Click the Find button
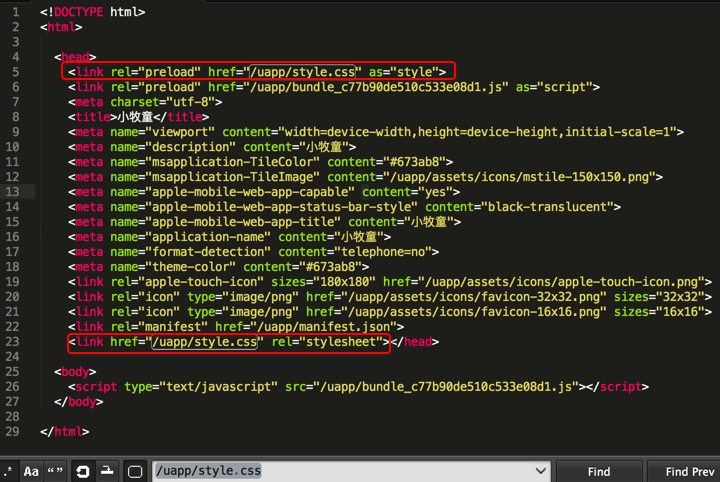 point(599,471)
